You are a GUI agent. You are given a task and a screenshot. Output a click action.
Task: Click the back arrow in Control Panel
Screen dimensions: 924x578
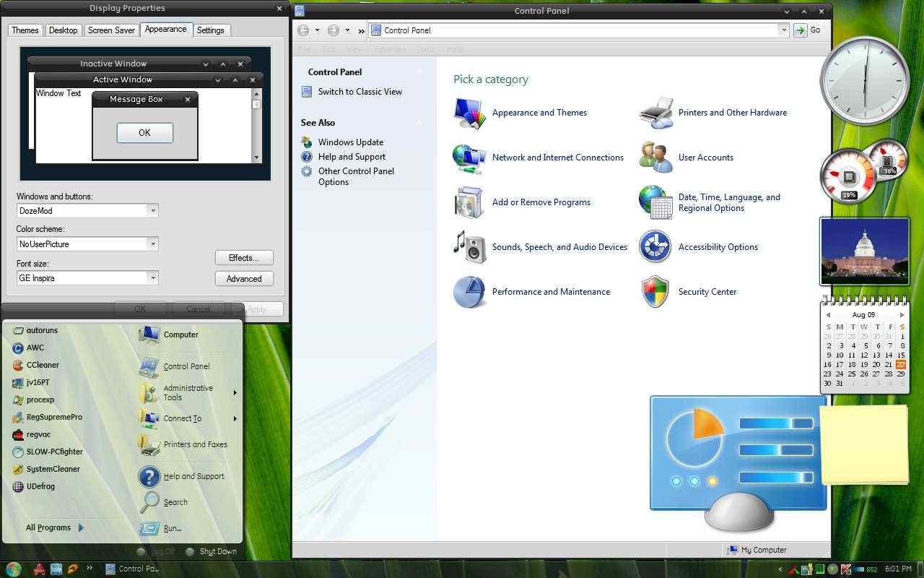(303, 30)
